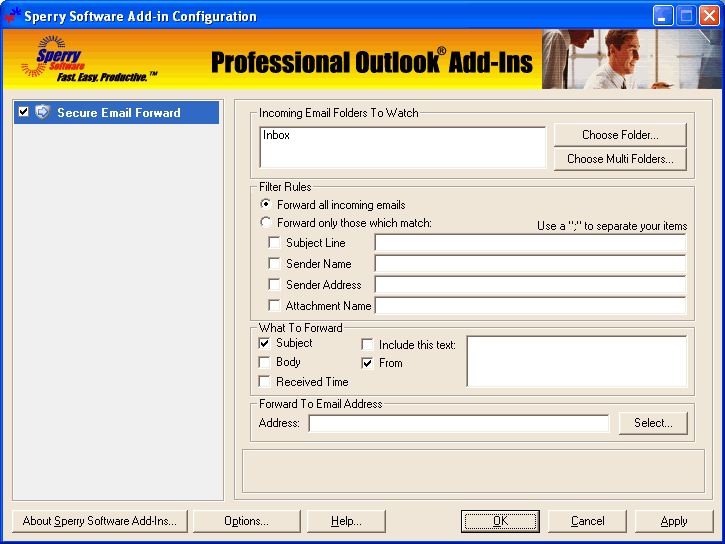Screen dimensions: 725x544
Task: Check the Received Time checkbox
Action: (x=264, y=382)
